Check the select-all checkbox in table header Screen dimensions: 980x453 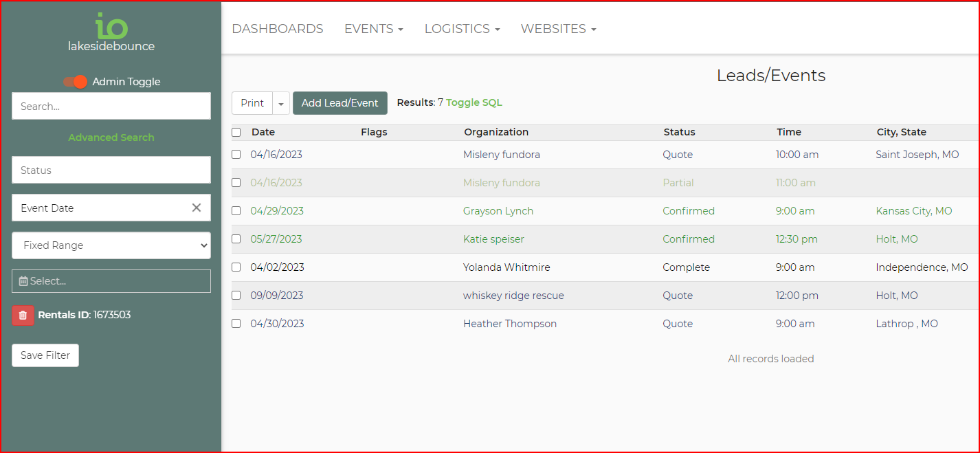[236, 132]
